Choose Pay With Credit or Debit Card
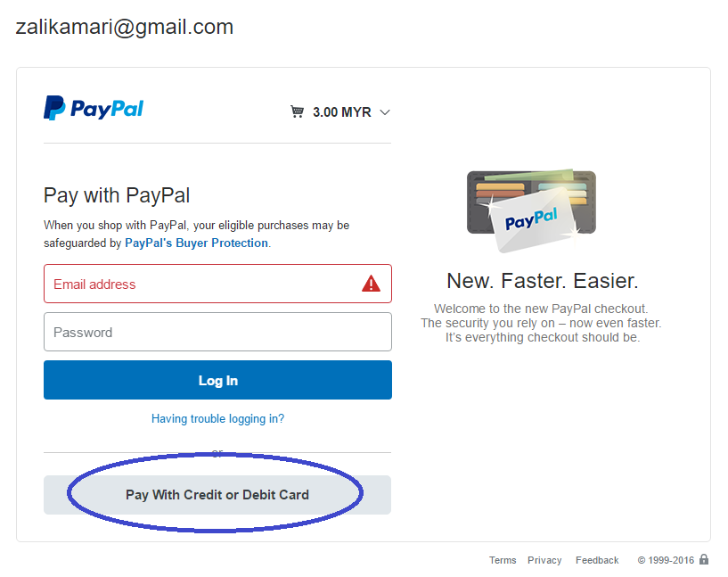 (x=217, y=495)
